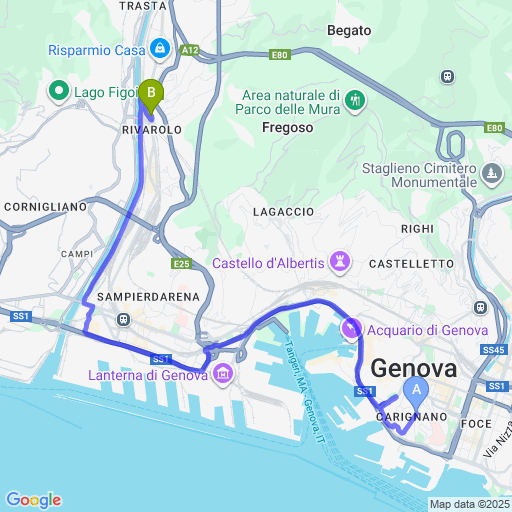Select the SS45 road badge
The image size is (512, 512).
point(494,350)
